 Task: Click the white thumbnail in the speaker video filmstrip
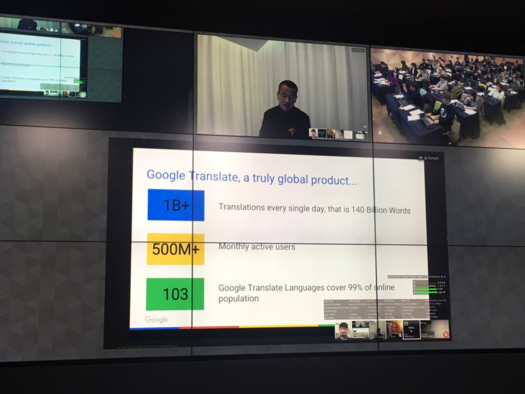(348, 135)
